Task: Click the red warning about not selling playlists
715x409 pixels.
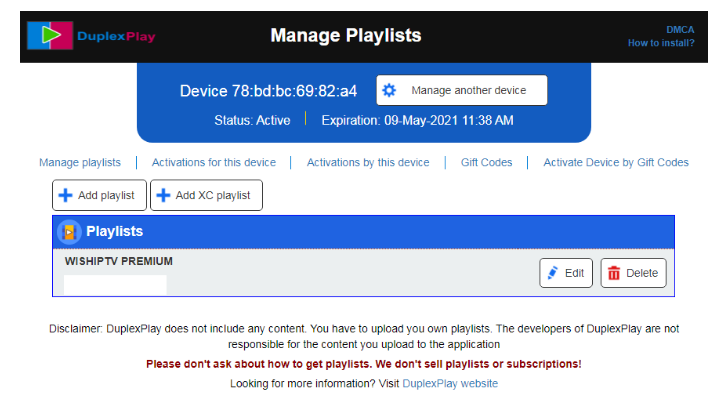Action: click(x=363, y=364)
